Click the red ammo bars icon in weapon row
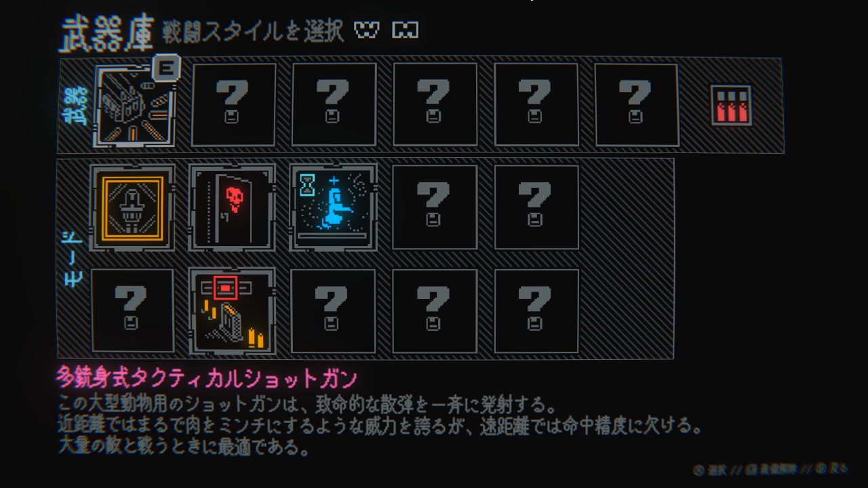The height and width of the screenshot is (488, 868). [730, 104]
